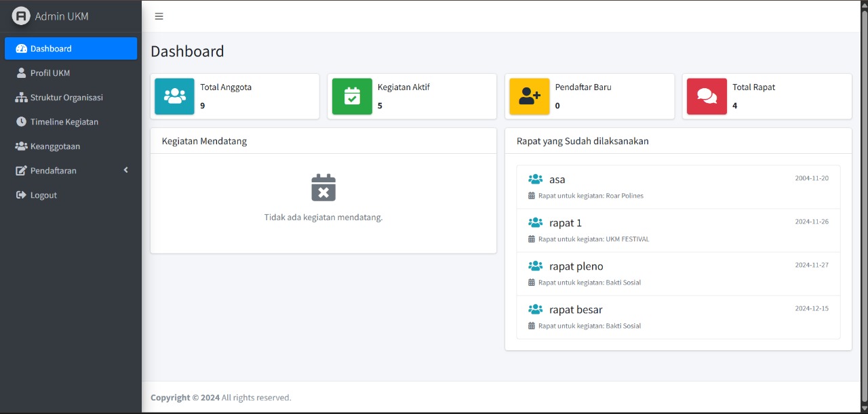The height and width of the screenshot is (414, 868).
Task: Open Profil UKM from the sidebar
Action: [x=50, y=73]
